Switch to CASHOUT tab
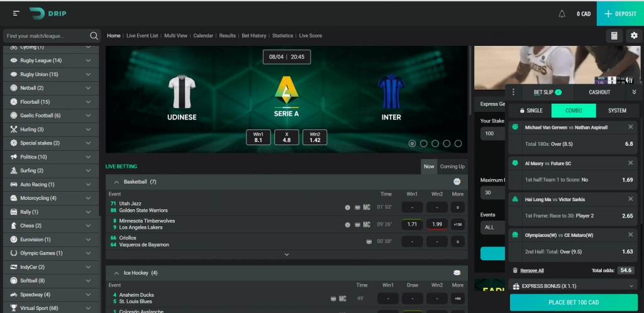 point(599,92)
